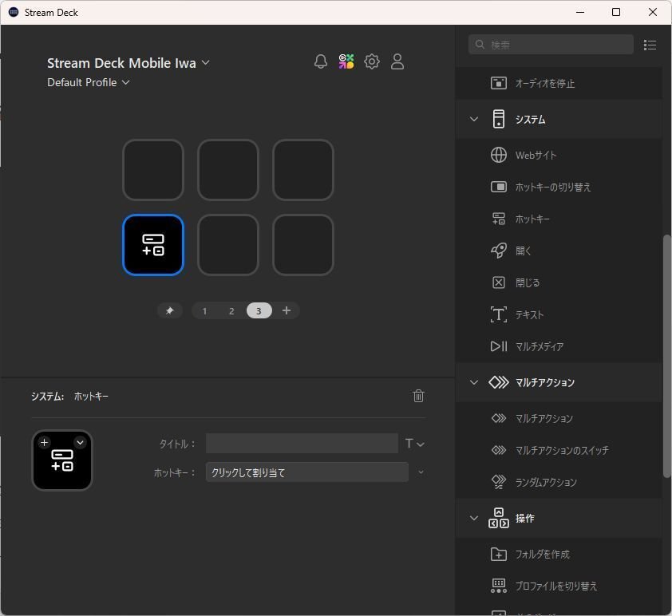Image resolution: width=672 pixels, height=616 pixels.
Task: Open the Default Profile dropdown
Action: pos(89,82)
